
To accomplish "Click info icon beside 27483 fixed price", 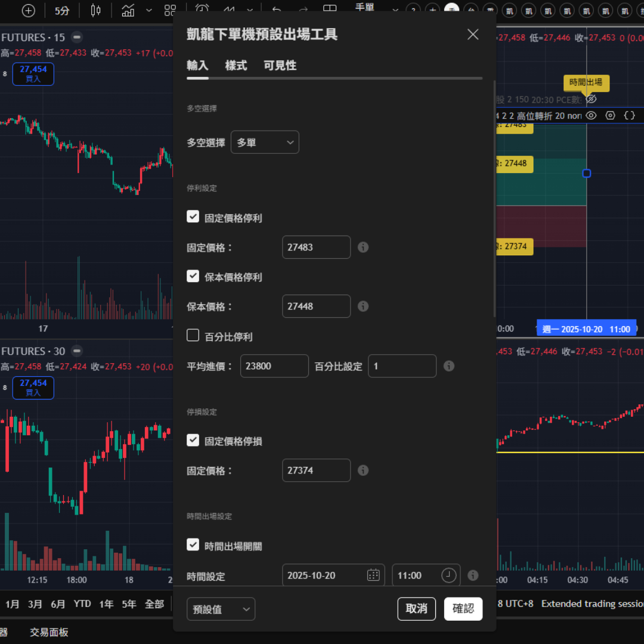I will pos(363,247).
